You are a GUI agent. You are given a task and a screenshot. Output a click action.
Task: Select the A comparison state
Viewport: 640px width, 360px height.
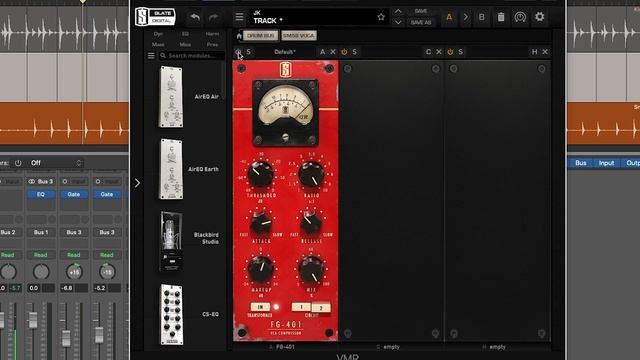(449, 17)
